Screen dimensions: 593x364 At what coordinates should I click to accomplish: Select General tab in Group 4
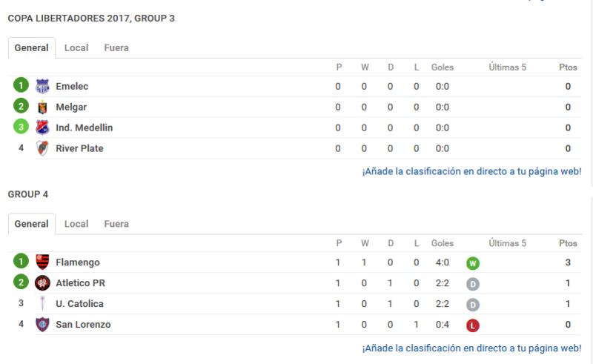(x=31, y=224)
